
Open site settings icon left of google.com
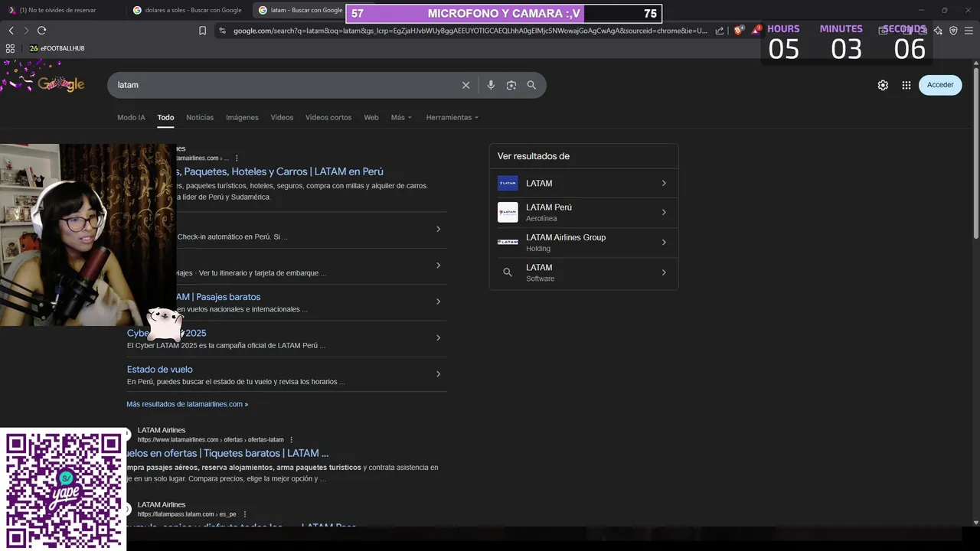(x=222, y=31)
